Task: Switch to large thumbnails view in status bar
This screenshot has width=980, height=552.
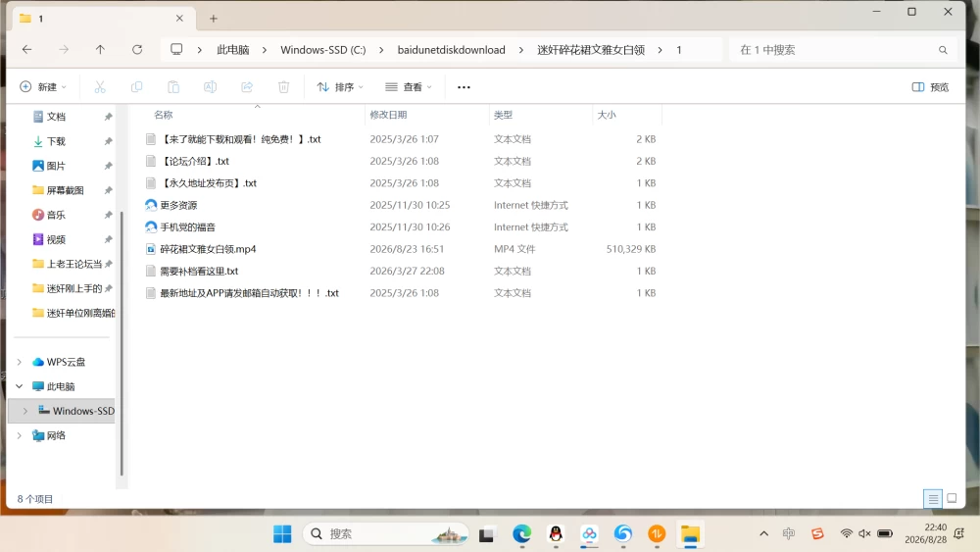Action: tap(952, 498)
